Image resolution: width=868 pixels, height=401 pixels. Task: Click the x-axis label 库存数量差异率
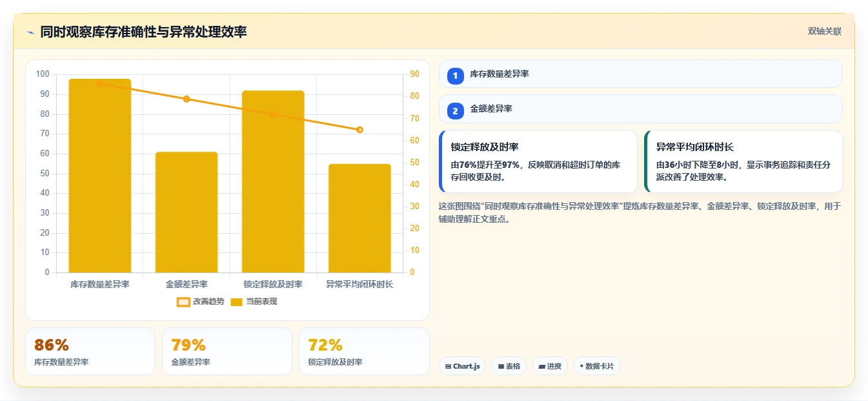pos(100,284)
